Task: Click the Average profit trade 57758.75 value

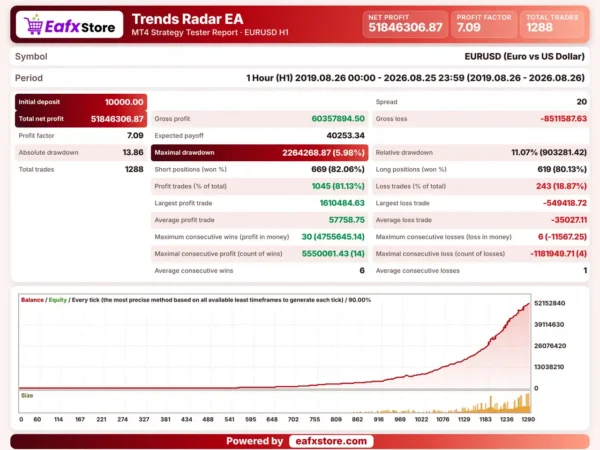Action: [347, 220]
